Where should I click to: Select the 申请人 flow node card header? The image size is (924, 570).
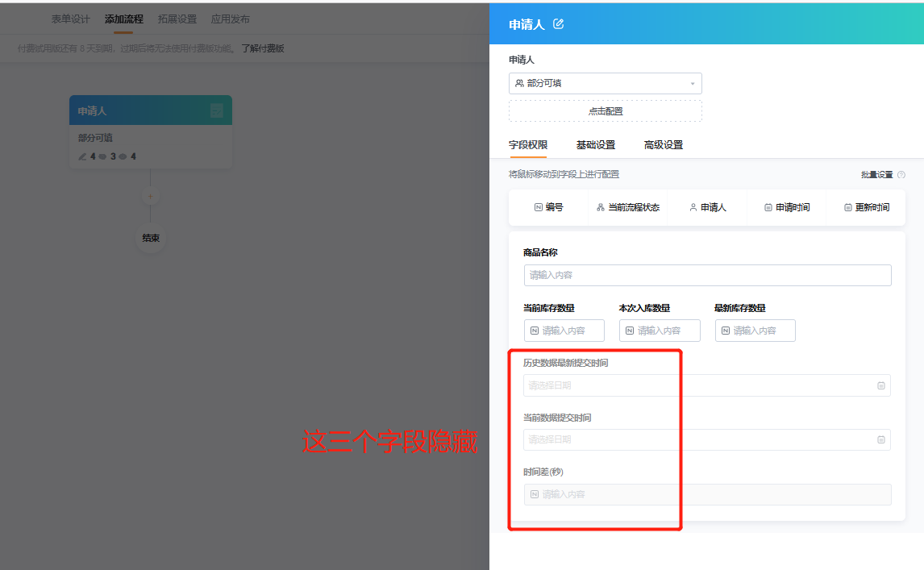150,110
